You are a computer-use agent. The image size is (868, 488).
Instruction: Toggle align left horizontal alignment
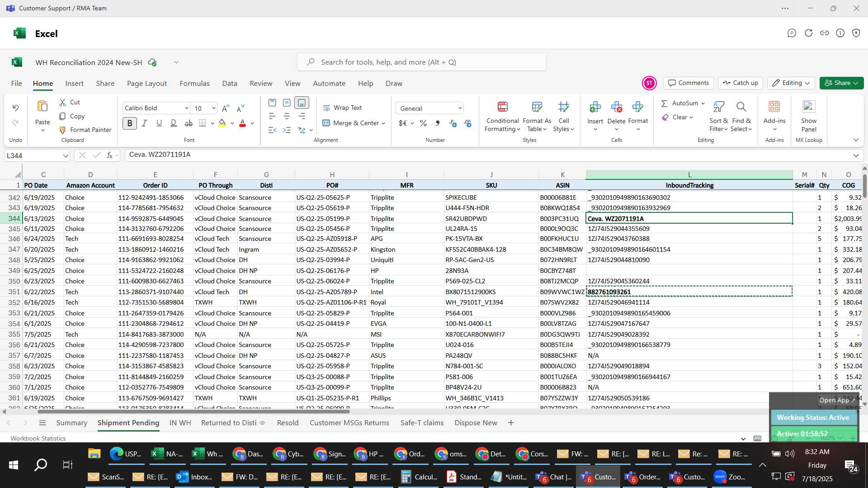tap(272, 117)
